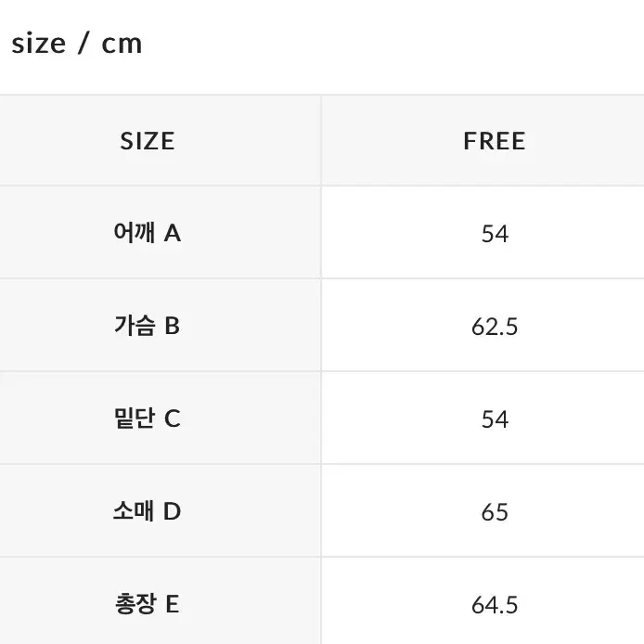The image size is (644, 644).
Task: Select the 밑단 C value 54
Action: pos(495,419)
